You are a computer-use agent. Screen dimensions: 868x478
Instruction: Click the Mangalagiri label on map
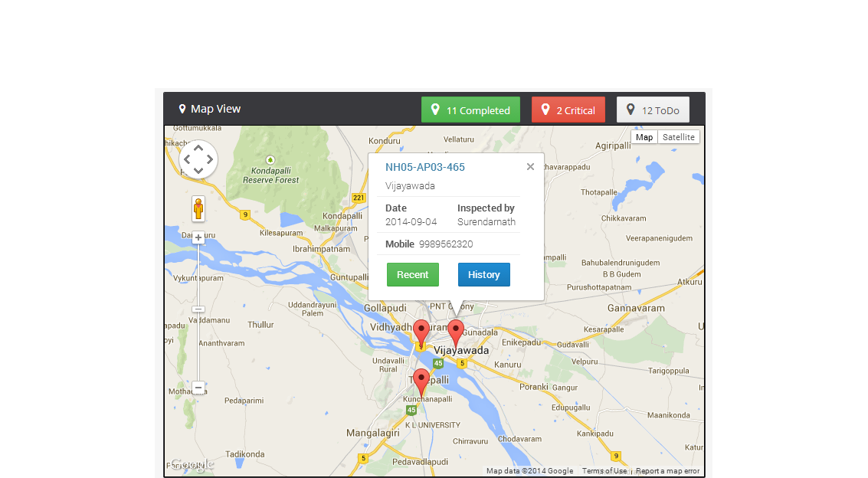[x=373, y=434]
